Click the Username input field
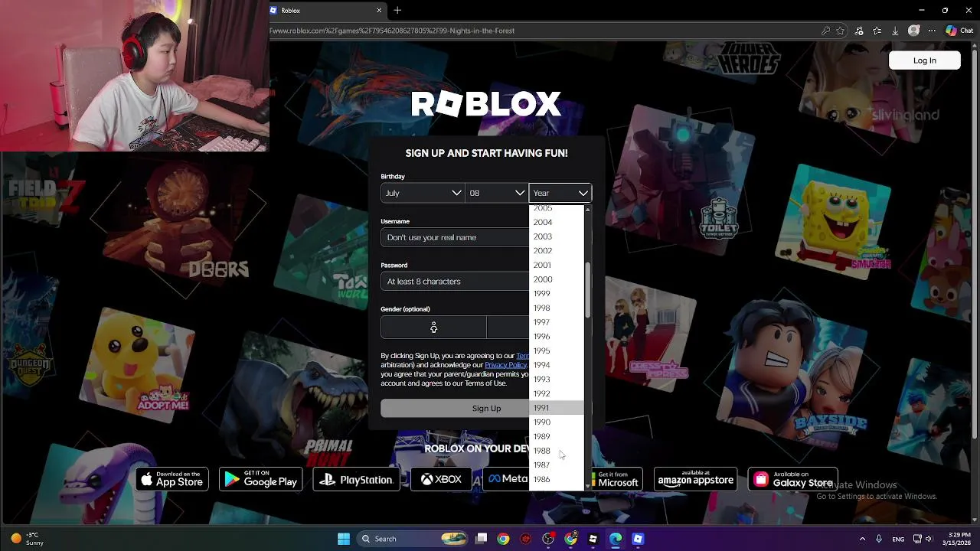980x551 pixels. [x=455, y=237]
